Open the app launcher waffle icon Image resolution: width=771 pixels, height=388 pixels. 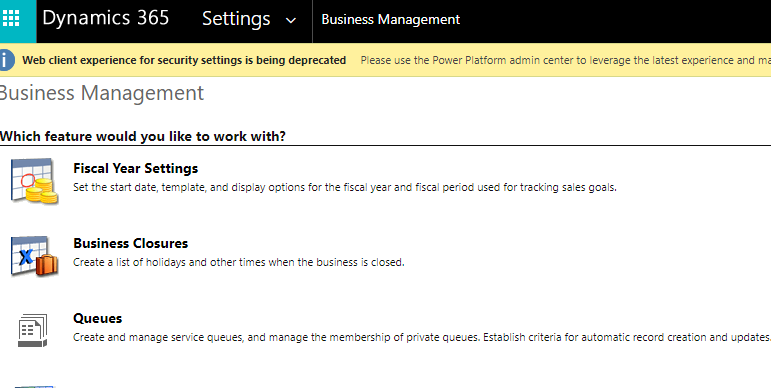[x=11, y=19]
